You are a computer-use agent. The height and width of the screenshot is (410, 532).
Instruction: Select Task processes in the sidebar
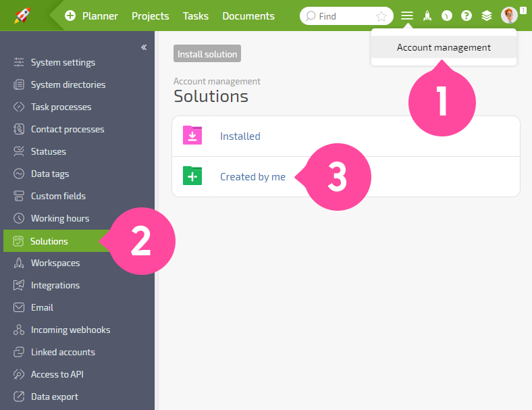click(61, 107)
